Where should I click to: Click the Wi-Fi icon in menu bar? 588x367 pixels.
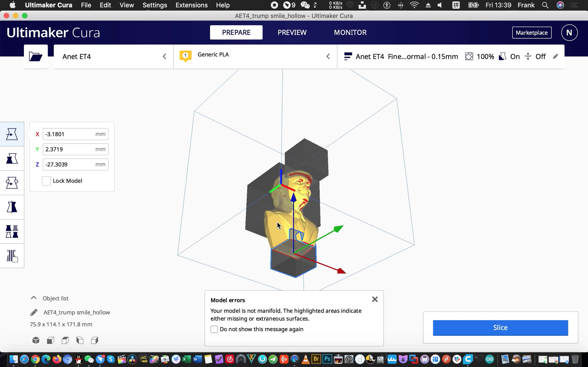(414, 5)
